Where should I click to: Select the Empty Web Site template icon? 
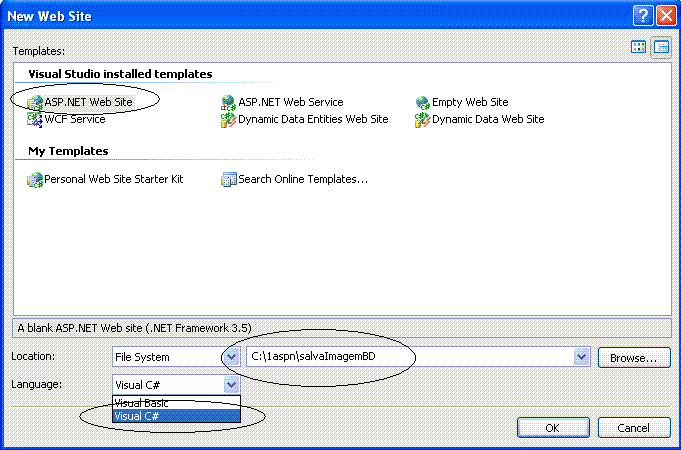(x=422, y=103)
